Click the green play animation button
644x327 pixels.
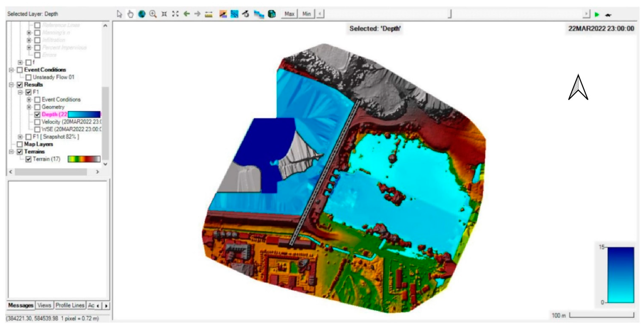tap(597, 15)
